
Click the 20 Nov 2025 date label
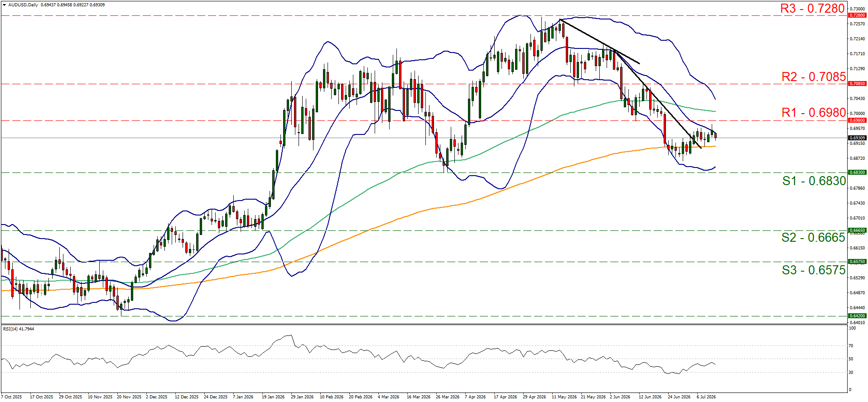pyautogui.click(x=129, y=397)
